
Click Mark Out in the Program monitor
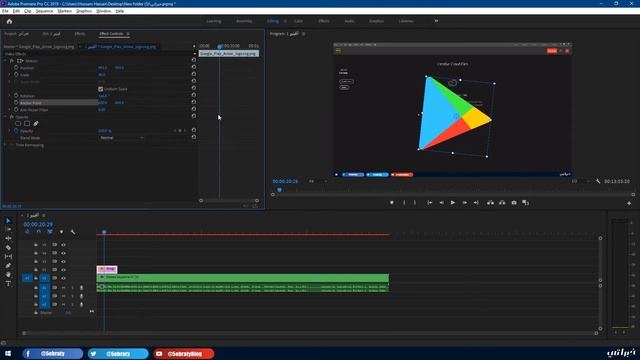[x=415, y=202]
